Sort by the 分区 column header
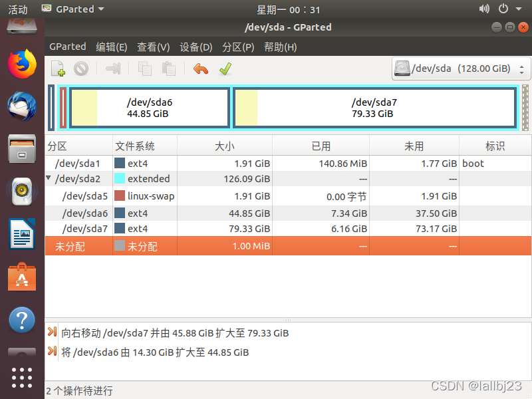This screenshot has width=532, height=399. (x=78, y=146)
